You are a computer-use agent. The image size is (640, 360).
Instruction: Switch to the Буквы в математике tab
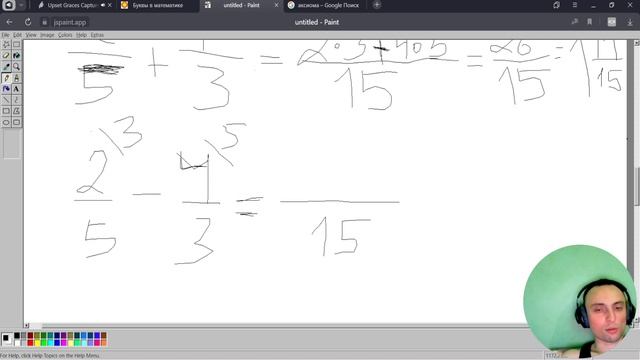(x=157, y=5)
